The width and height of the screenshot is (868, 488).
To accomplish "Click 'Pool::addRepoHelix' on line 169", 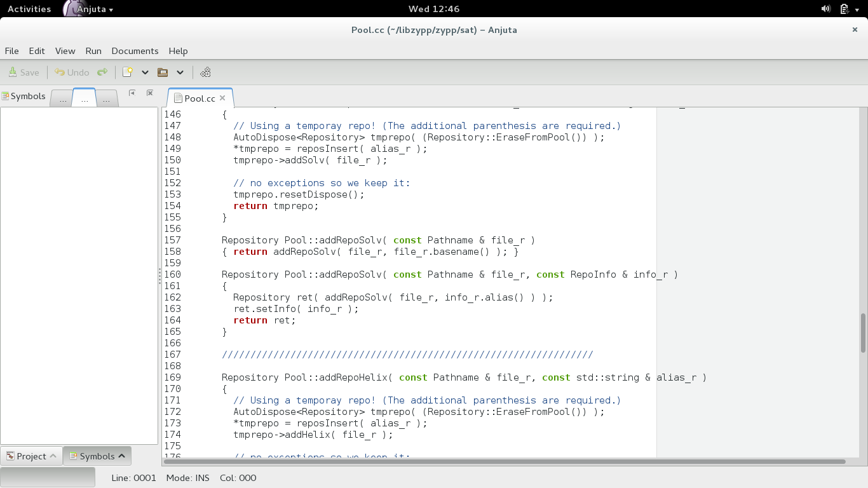I will coord(336,377).
